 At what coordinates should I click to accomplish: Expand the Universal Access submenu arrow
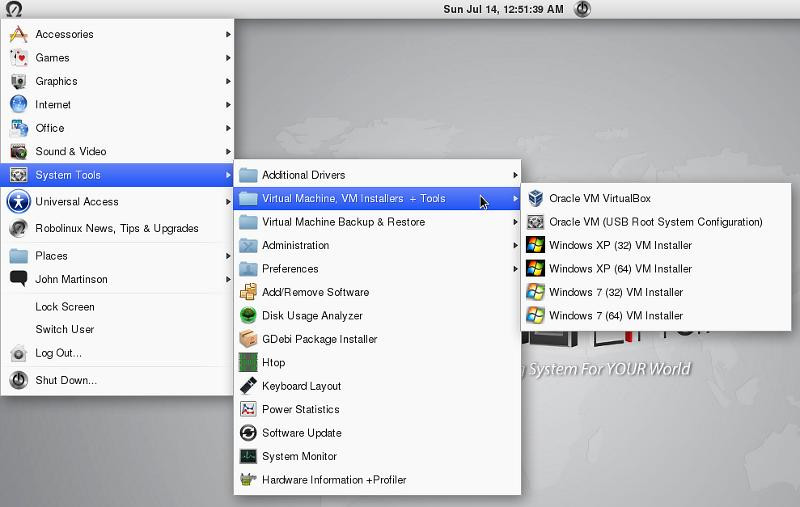click(228, 201)
